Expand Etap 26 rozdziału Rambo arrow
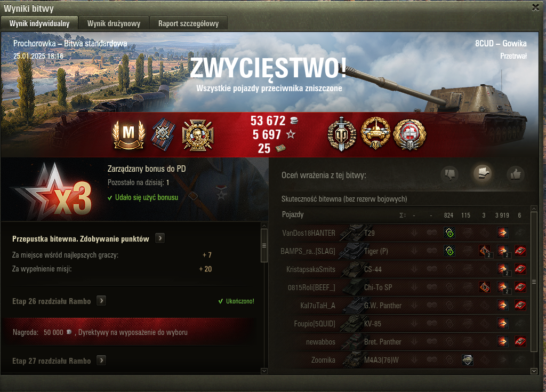The image size is (546, 392). [101, 301]
